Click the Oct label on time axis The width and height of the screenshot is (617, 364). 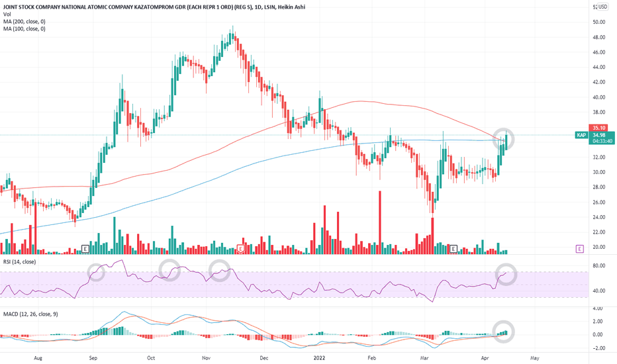[151, 358]
